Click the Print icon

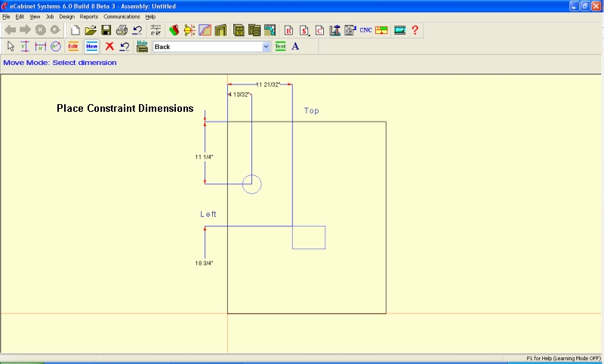click(x=122, y=30)
